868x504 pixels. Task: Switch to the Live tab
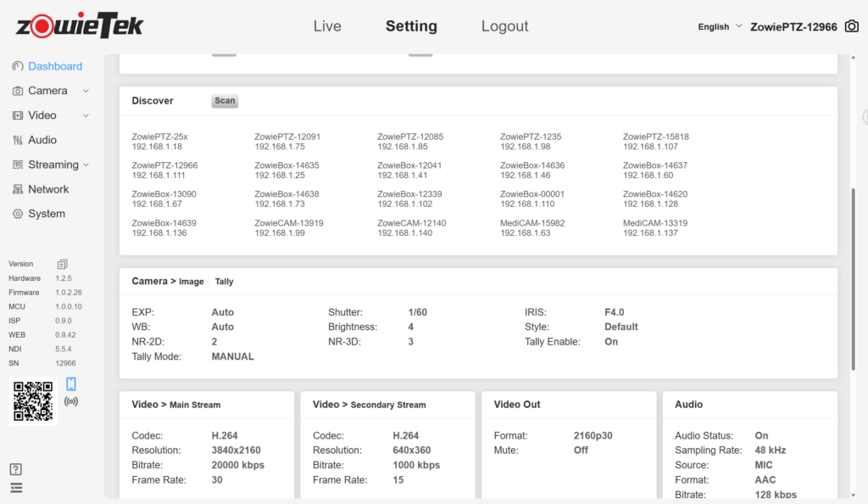(x=327, y=26)
